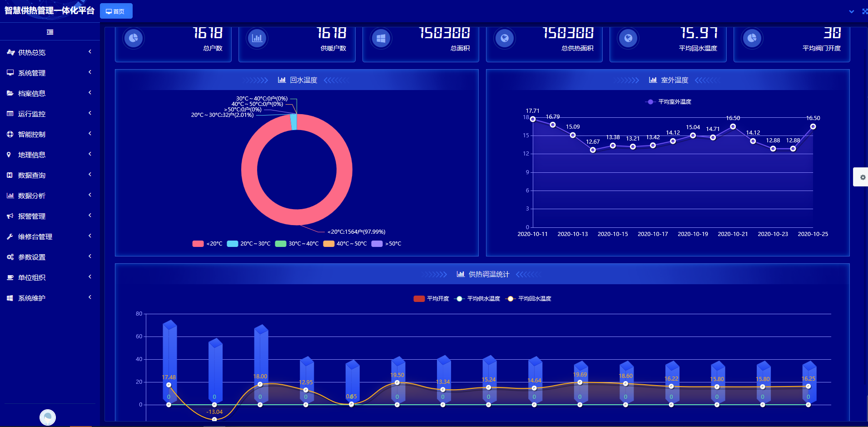Click the <20°C pink legend swatch

pos(198,244)
